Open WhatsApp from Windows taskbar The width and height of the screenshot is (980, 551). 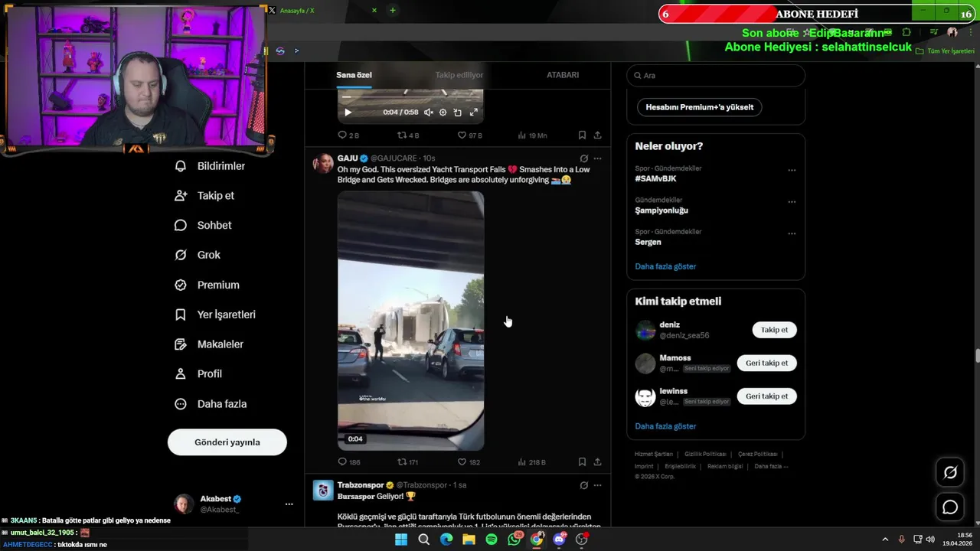pos(514,540)
